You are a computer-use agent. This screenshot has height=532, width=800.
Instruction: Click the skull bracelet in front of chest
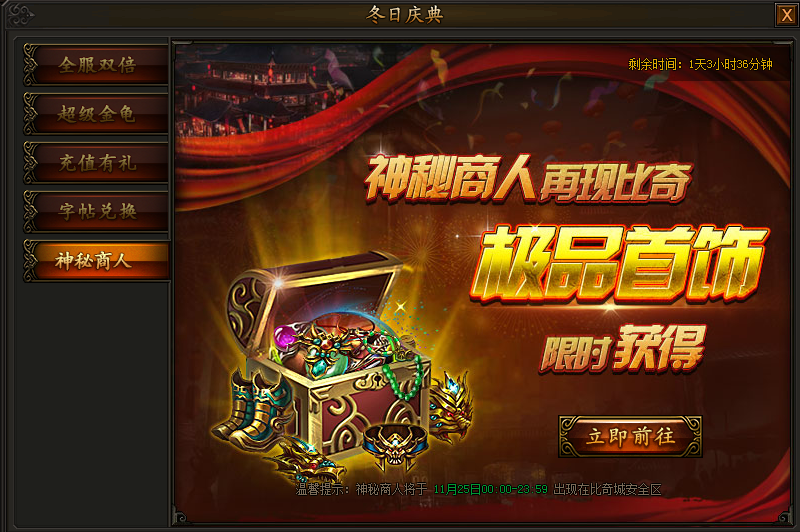coord(395,446)
